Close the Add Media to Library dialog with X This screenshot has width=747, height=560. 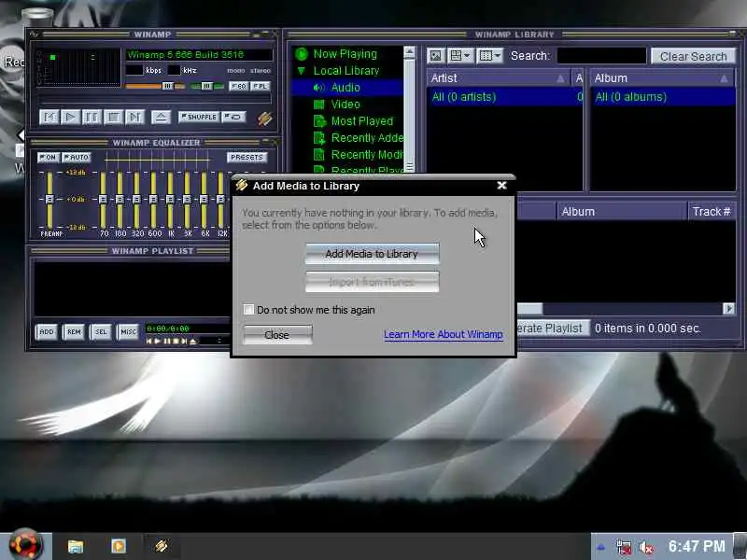[x=501, y=185]
